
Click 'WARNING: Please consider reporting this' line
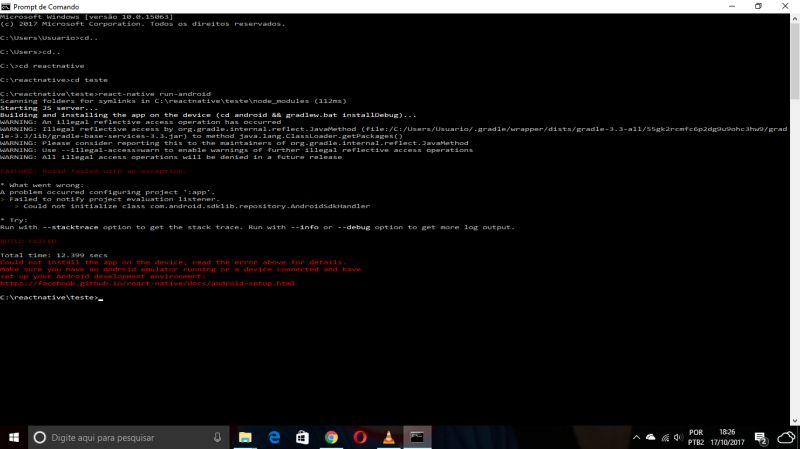234,143
